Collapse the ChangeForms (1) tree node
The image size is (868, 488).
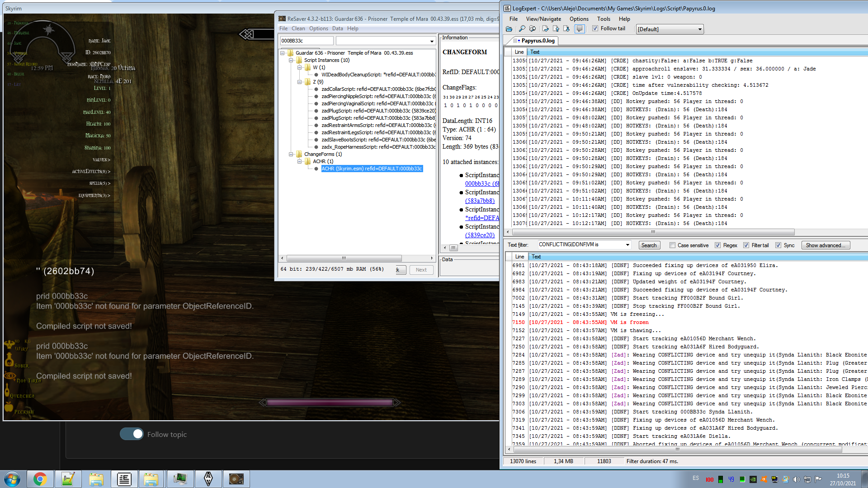pos(291,154)
